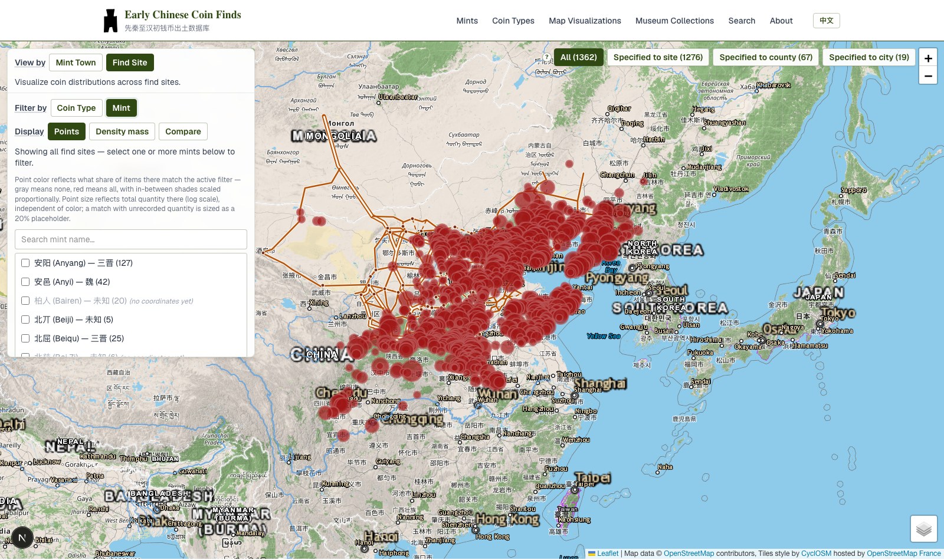
Task: Open the About page
Action: tap(781, 21)
